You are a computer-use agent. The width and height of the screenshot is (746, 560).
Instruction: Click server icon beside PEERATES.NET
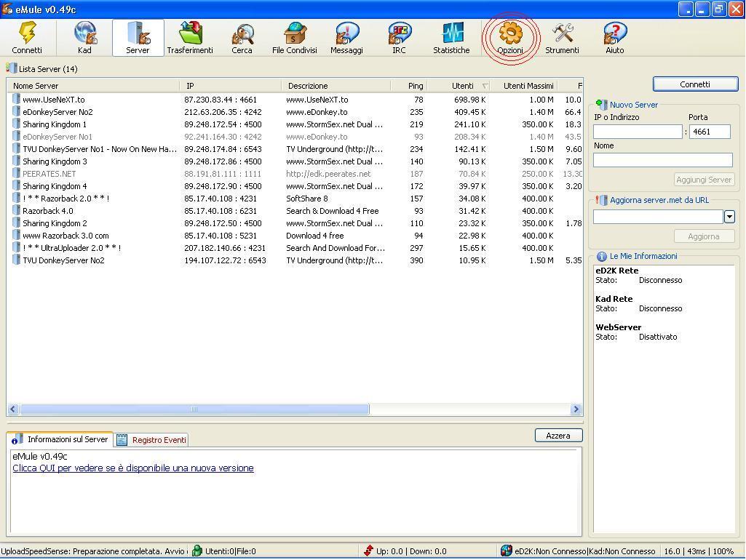point(16,174)
